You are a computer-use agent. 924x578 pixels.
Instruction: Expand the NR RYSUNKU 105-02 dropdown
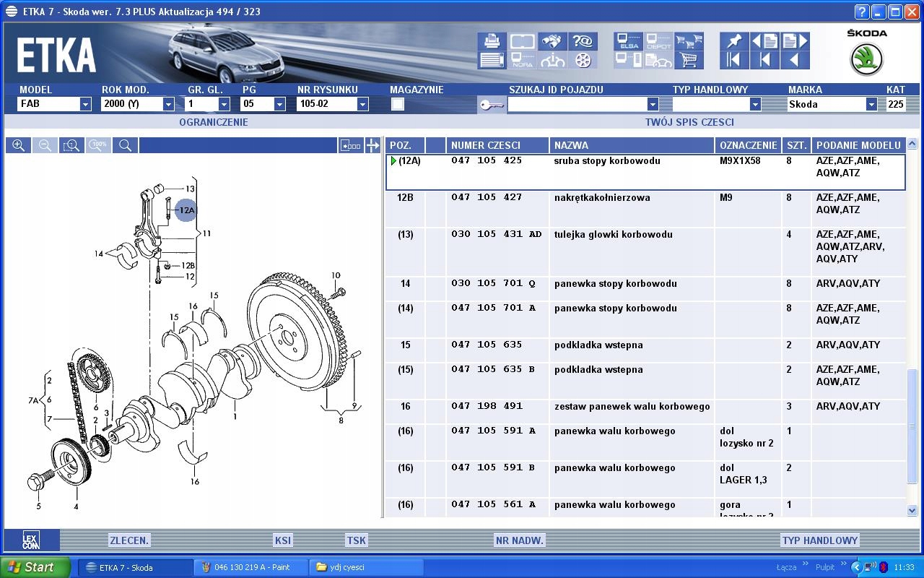tap(362, 104)
